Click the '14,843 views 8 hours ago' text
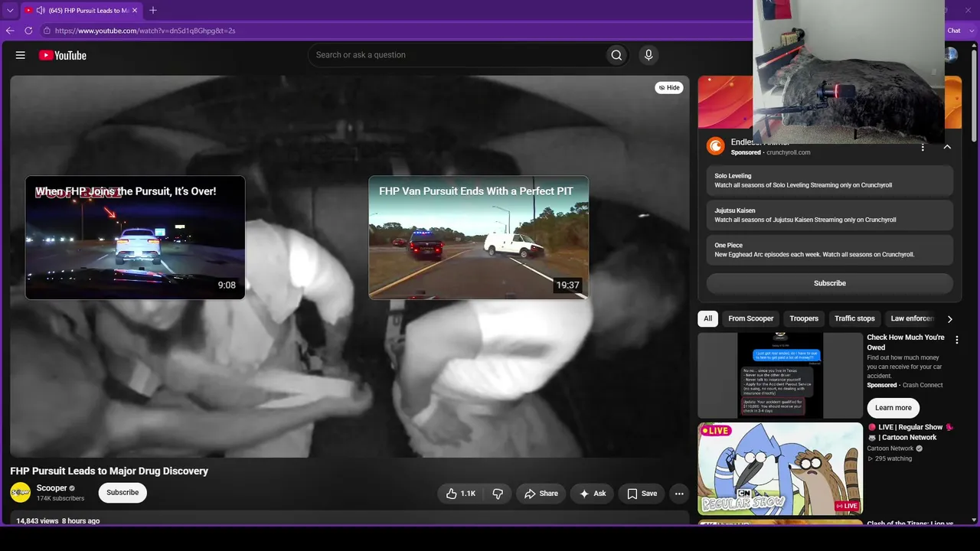The width and height of the screenshot is (980, 551). click(x=58, y=521)
